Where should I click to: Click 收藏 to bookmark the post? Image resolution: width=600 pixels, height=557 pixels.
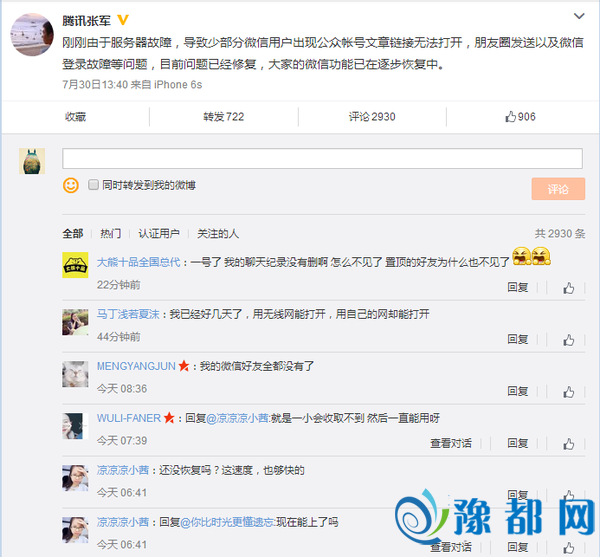(x=75, y=117)
